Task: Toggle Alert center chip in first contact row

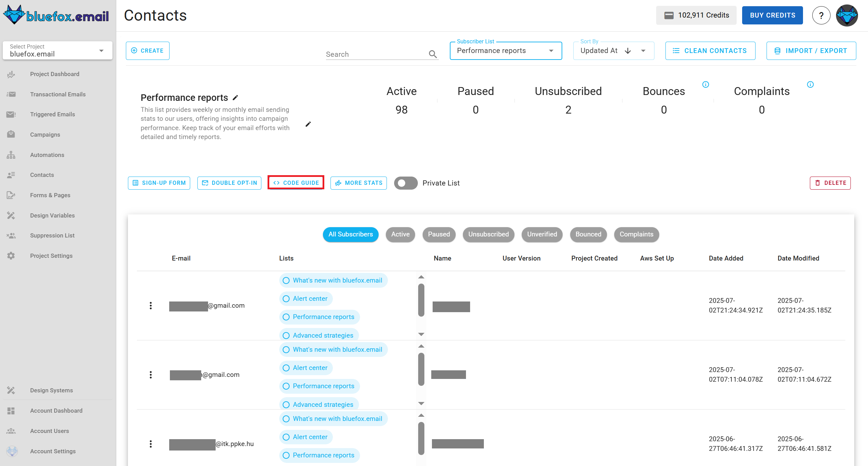Action: tap(306, 299)
